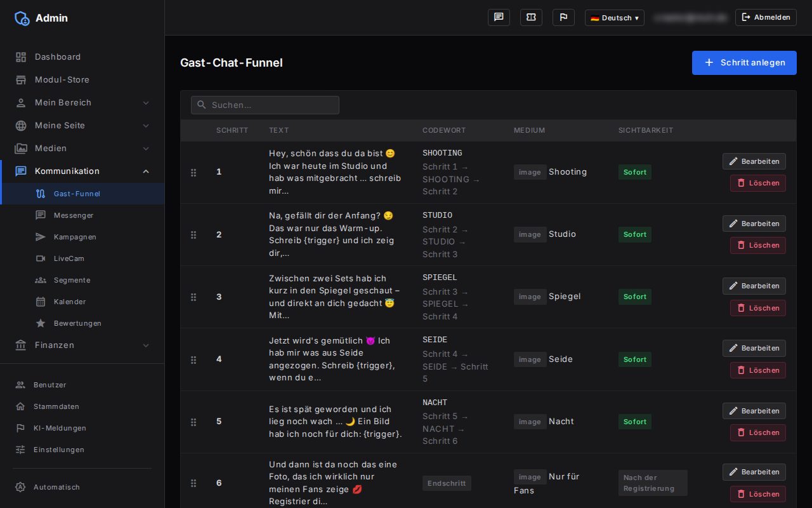Open the flag reports icon in header
The image size is (812, 508).
[x=563, y=17]
